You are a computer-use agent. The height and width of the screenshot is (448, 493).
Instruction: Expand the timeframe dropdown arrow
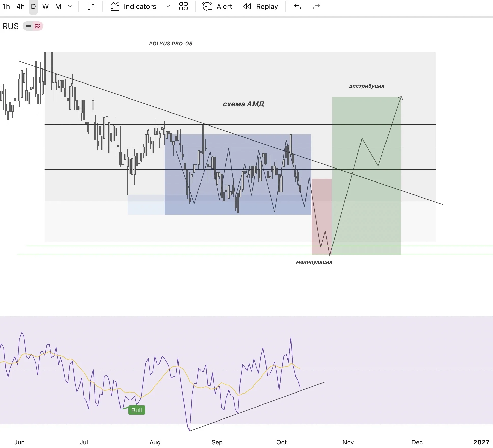70,6
